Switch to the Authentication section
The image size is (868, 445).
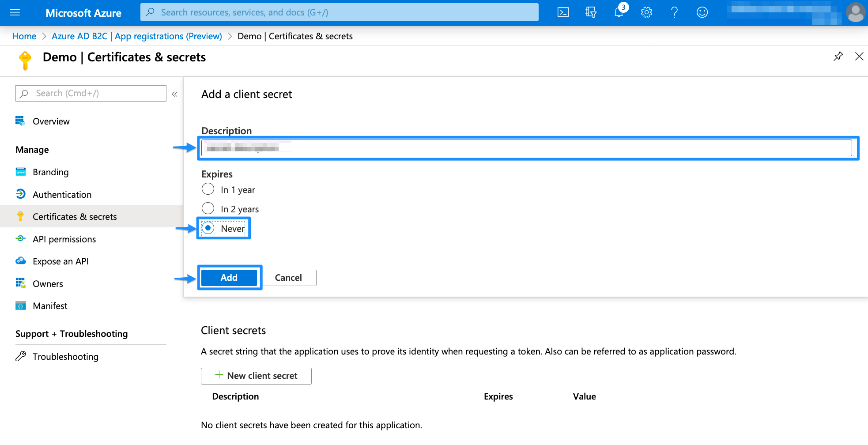point(62,194)
